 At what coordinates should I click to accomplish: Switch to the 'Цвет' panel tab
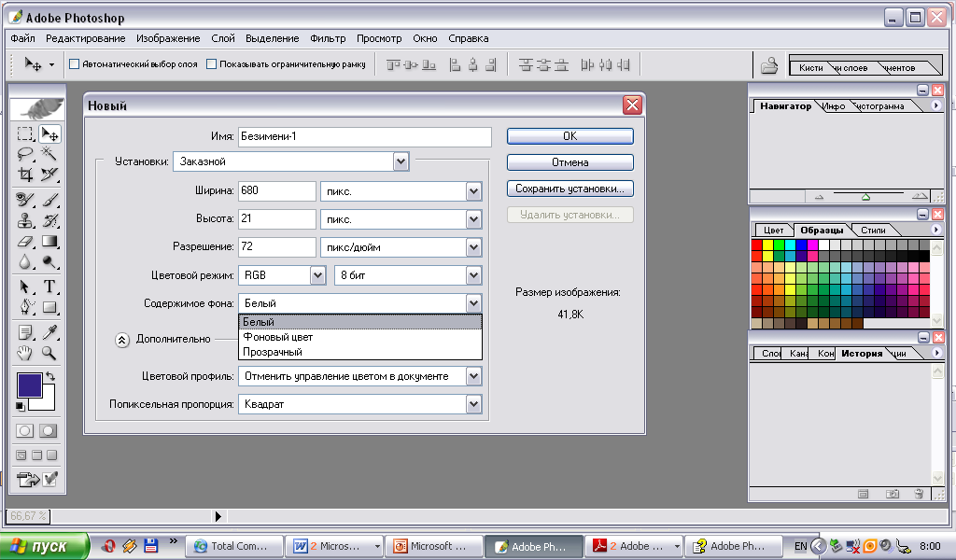(773, 230)
